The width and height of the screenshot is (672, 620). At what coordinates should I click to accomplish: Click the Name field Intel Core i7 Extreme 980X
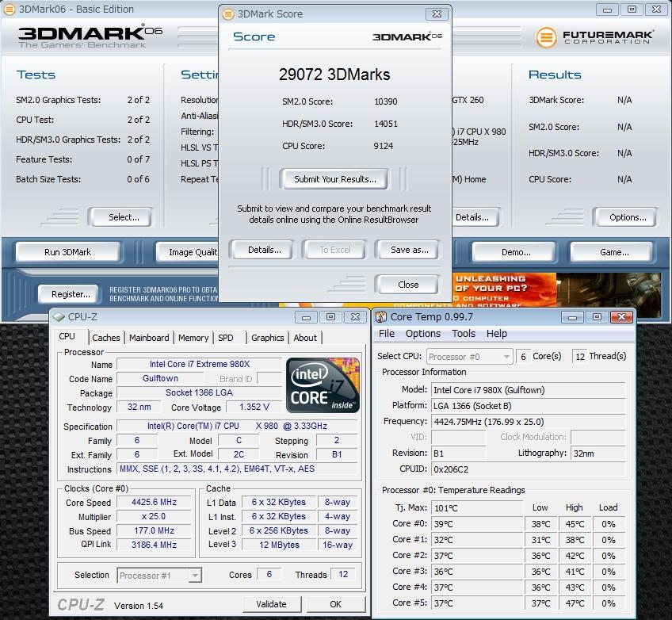point(199,364)
